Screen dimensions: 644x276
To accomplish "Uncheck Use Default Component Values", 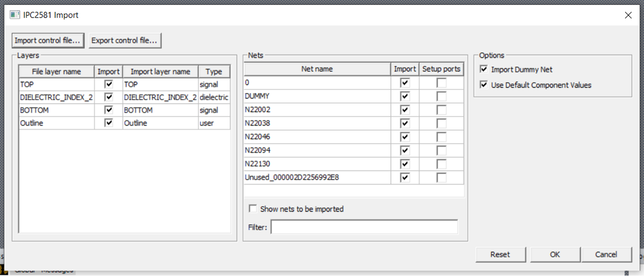I will pos(484,85).
